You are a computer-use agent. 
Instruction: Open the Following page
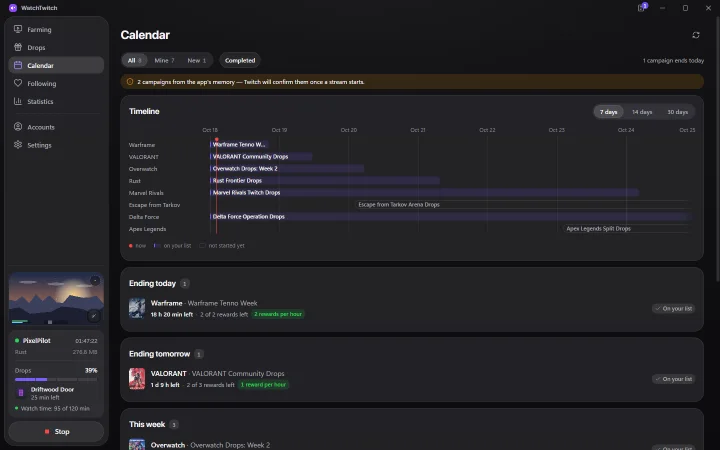click(56, 83)
